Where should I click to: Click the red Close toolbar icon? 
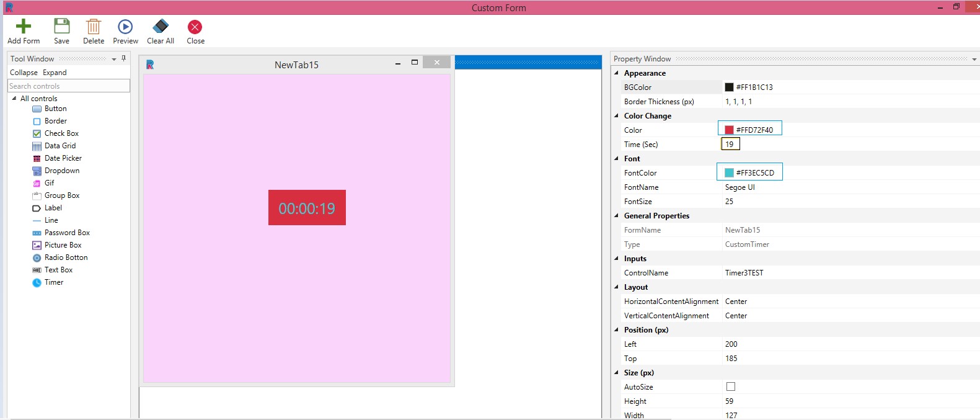195,27
